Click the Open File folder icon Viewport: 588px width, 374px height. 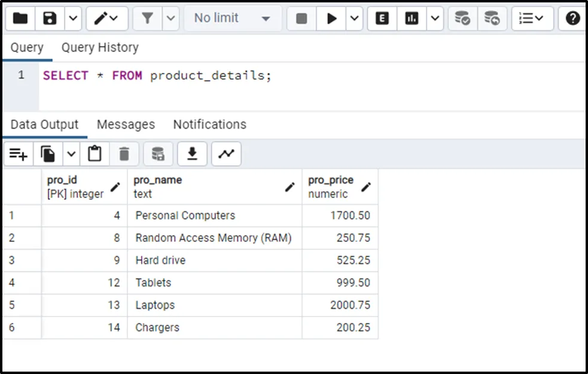pos(20,19)
